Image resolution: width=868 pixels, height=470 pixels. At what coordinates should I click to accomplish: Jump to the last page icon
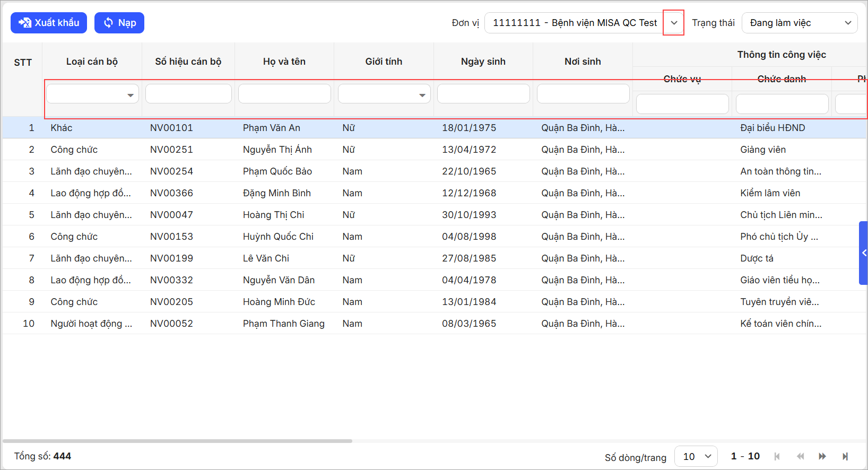[845, 456]
